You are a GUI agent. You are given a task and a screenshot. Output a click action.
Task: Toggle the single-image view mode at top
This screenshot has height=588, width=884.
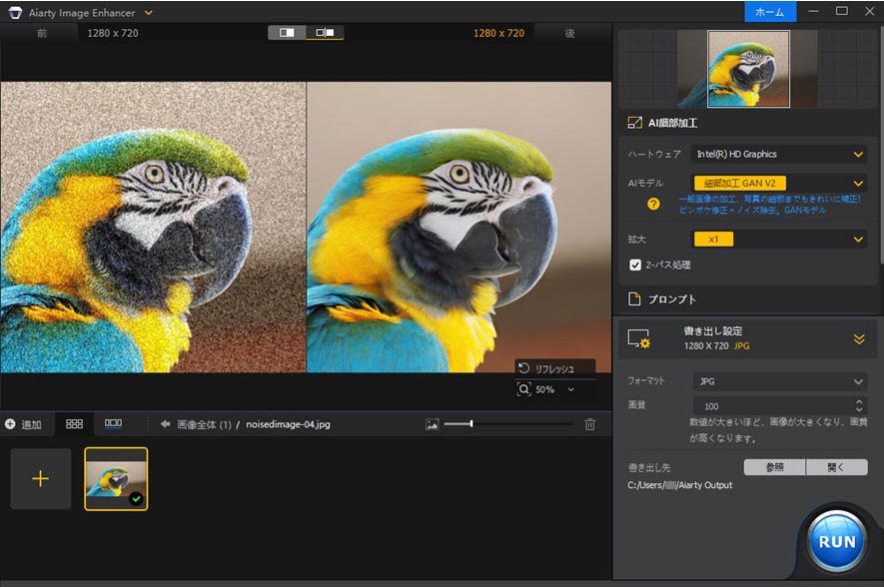[x=287, y=32]
